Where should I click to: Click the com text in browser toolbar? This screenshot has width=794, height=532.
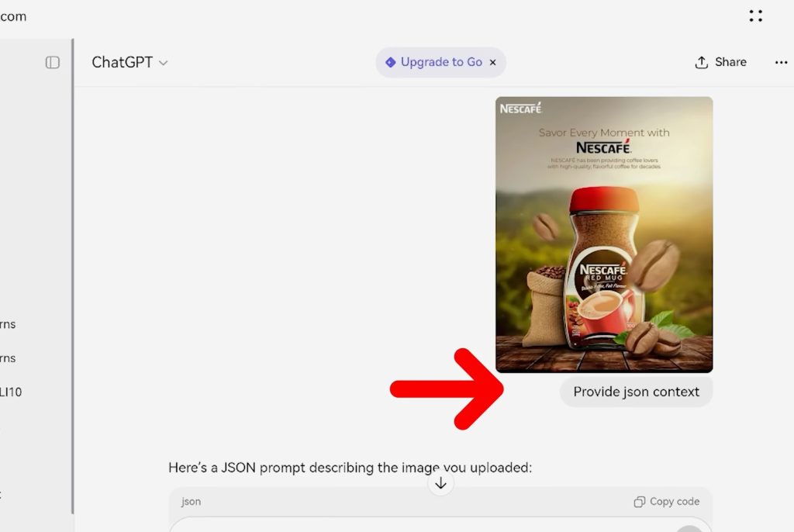coord(14,16)
